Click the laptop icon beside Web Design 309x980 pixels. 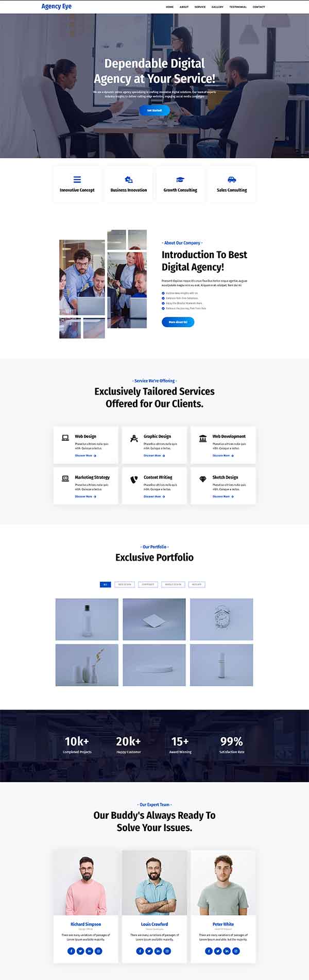(65, 436)
